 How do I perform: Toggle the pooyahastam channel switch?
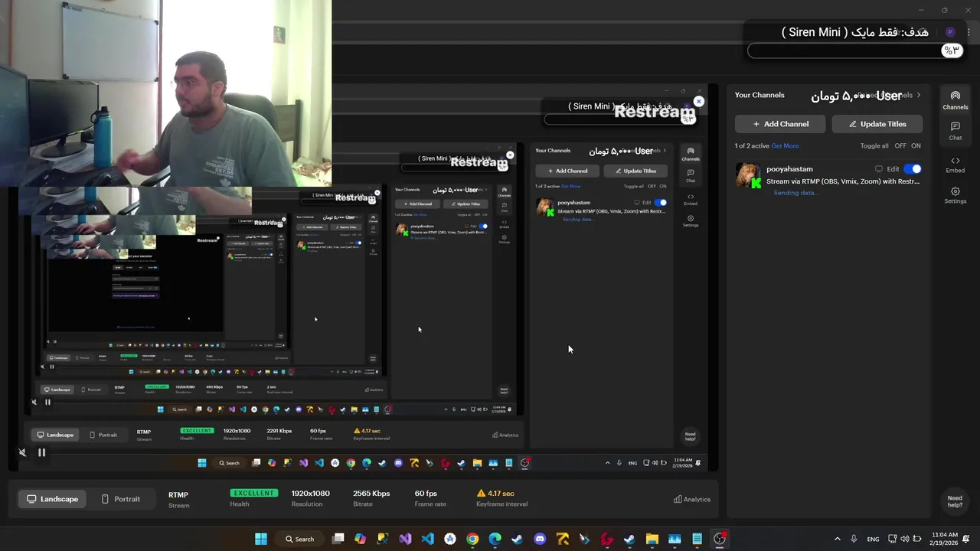pyautogui.click(x=913, y=169)
